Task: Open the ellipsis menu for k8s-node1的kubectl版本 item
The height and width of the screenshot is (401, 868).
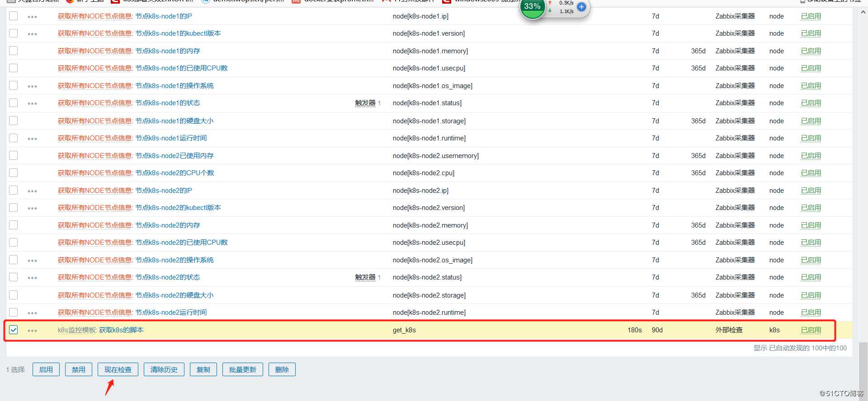Action: point(32,34)
